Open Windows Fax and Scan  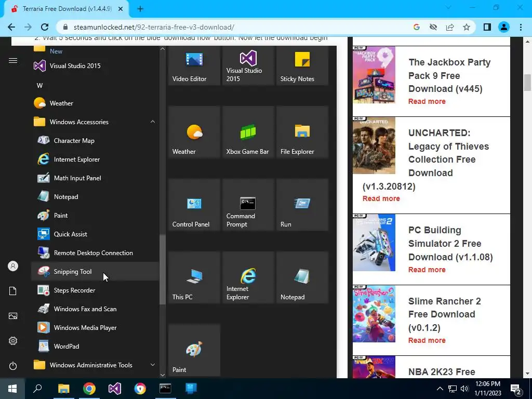click(95, 309)
